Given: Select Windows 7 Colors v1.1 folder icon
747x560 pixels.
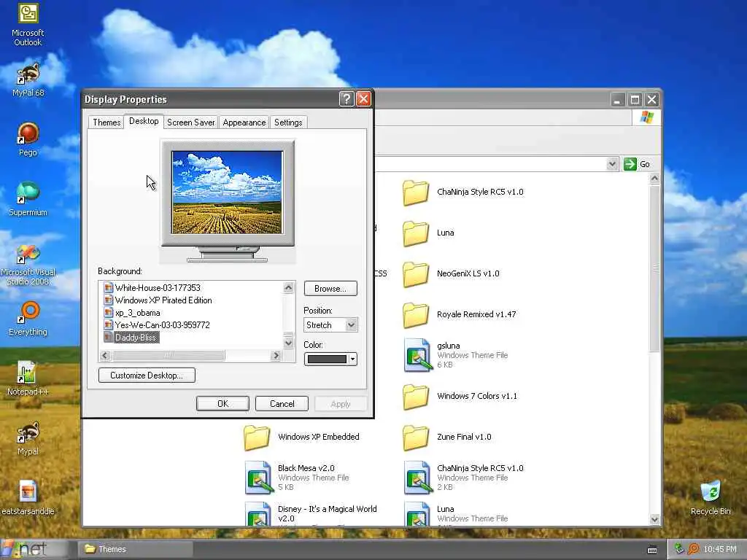Looking at the screenshot, I should (415, 397).
